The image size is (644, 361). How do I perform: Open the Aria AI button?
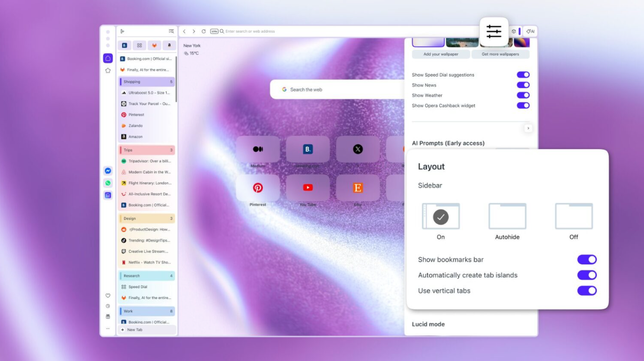click(x=530, y=31)
